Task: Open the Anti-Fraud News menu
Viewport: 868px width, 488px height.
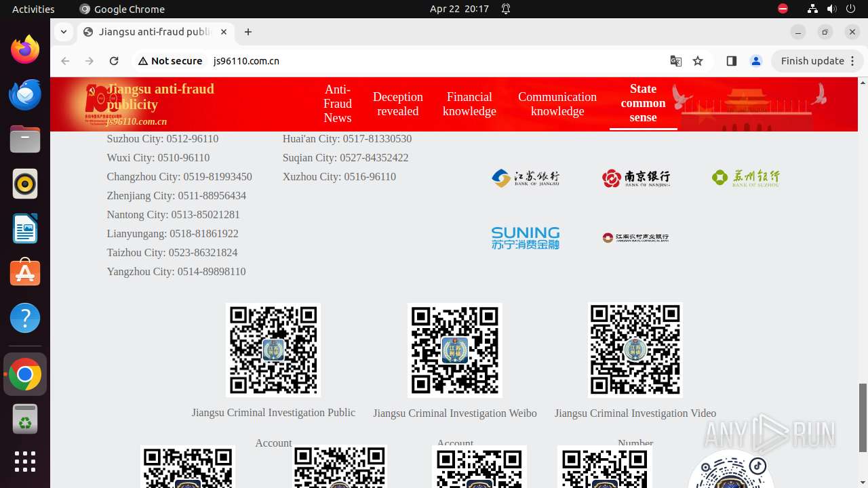Action: [x=338, y=104]
